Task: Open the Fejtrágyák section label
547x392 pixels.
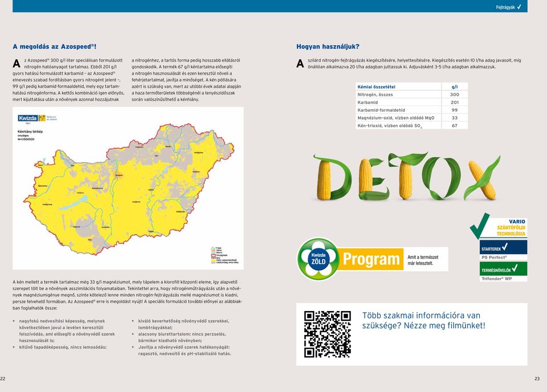Action: tap(505, 7)
